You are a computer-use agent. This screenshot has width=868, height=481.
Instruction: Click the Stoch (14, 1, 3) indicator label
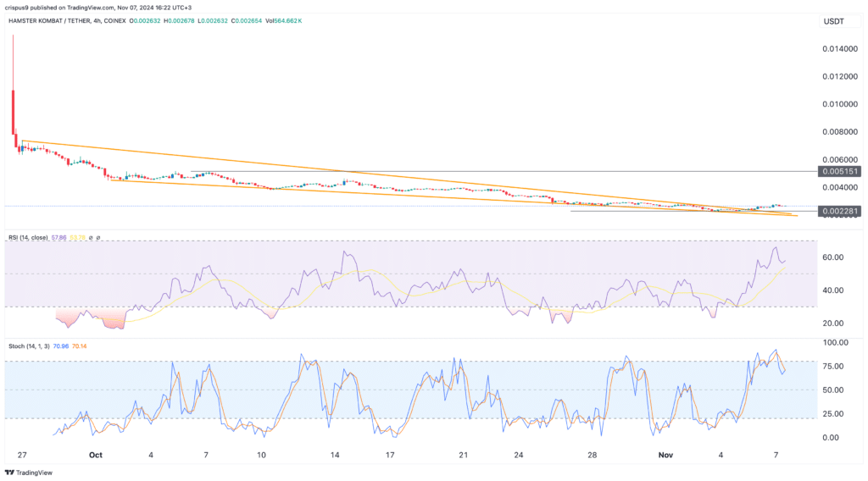28,346
